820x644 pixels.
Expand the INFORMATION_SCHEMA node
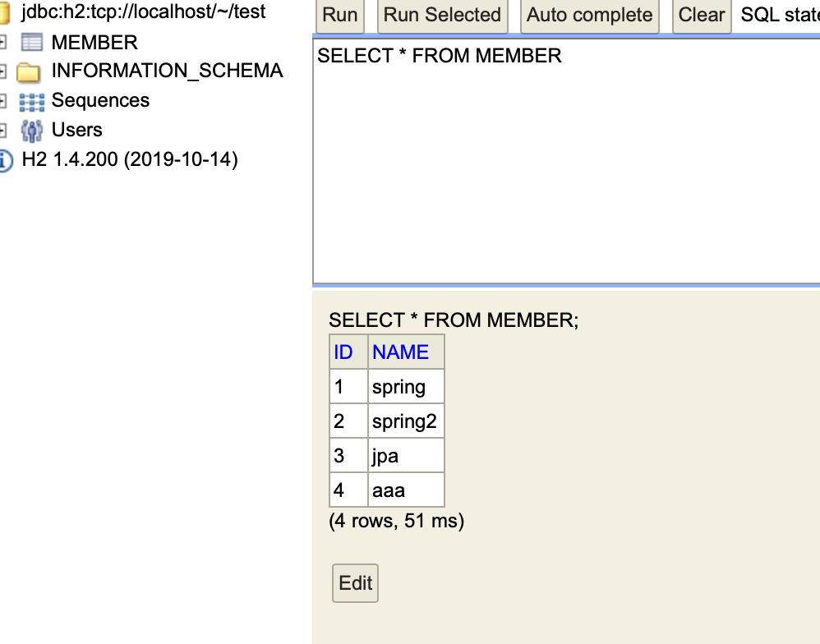click(x=2, y=71)
